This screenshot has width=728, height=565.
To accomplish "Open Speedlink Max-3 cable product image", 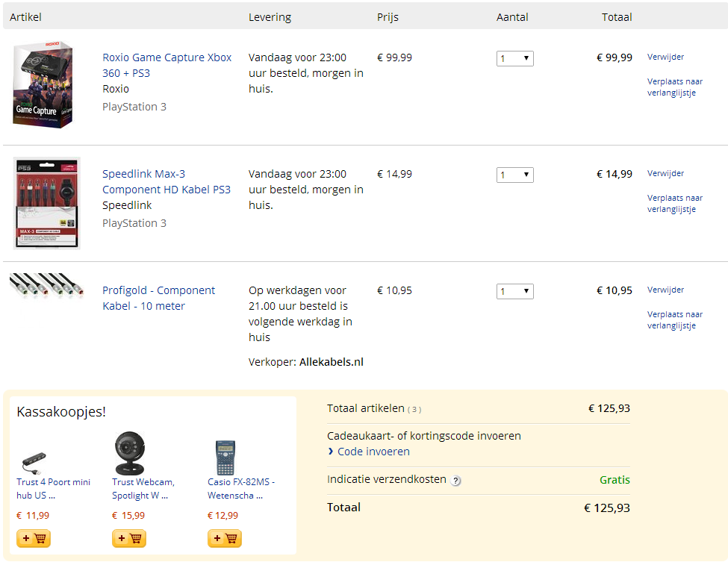I will tap(46, 203).
